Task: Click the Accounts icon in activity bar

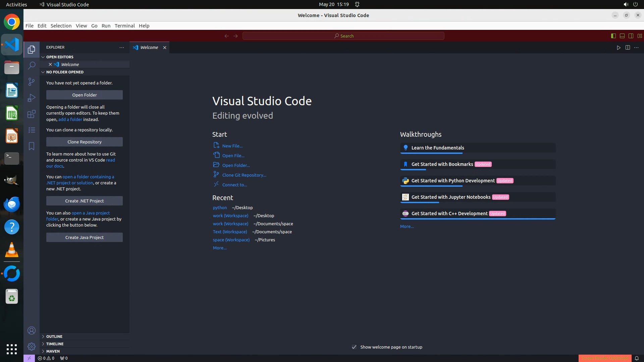Action: (32, 331)
